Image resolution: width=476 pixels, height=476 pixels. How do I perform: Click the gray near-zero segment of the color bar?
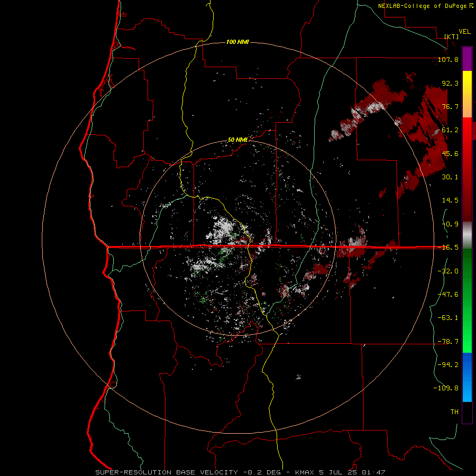tap(467, 235)
